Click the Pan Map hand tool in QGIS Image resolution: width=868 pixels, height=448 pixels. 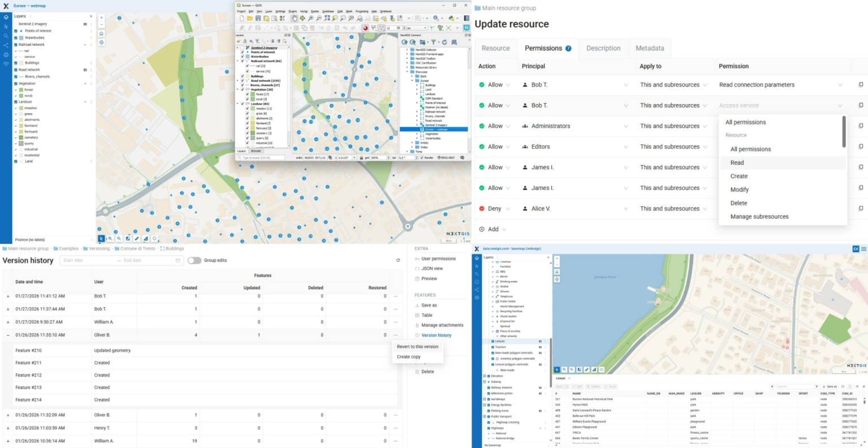pyautogui.click(x=294, y=19)
